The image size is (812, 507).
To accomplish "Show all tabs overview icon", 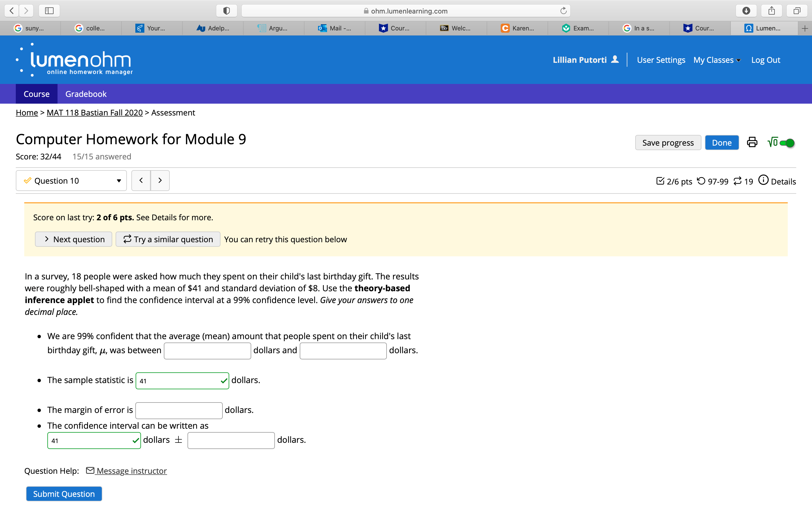I will click(x=796, y=11).
